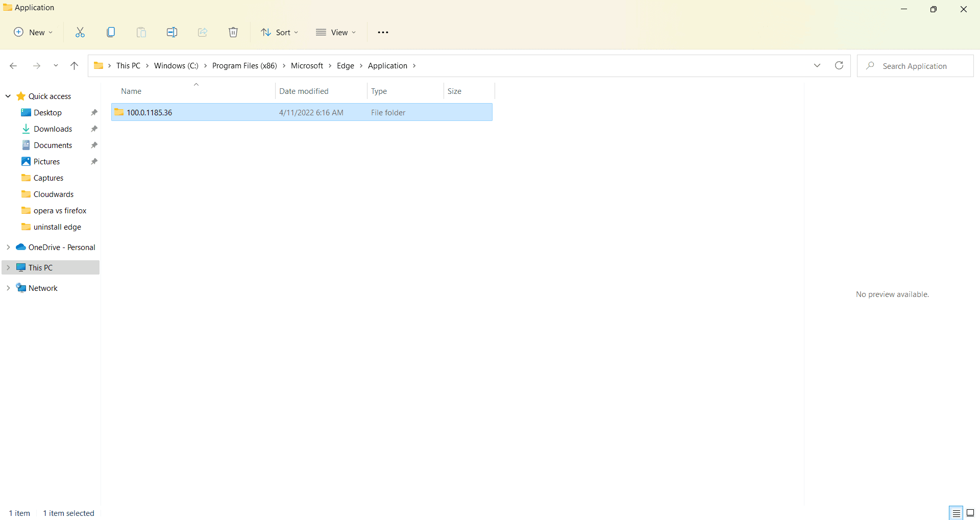Screen dimensions: 980x520
Task: Switch to large thumbnails view icon
Action: pyautogui.click(x=970, y=513)
